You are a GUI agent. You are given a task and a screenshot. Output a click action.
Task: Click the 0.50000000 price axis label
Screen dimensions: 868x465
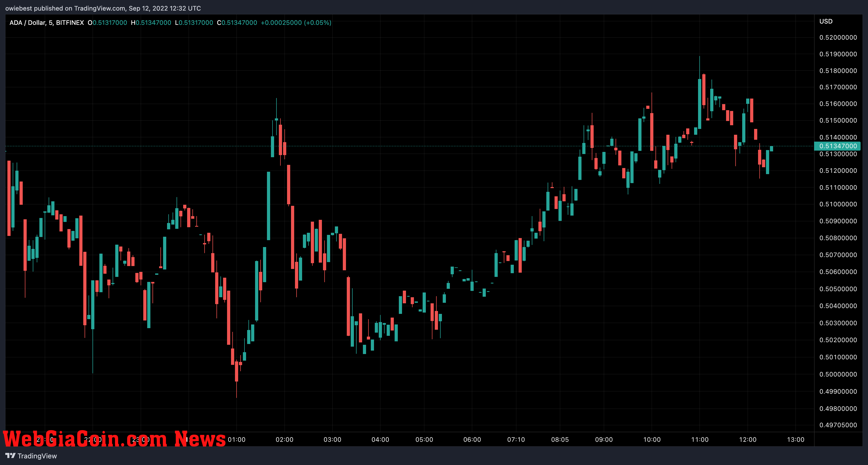(x=838, y=374)
